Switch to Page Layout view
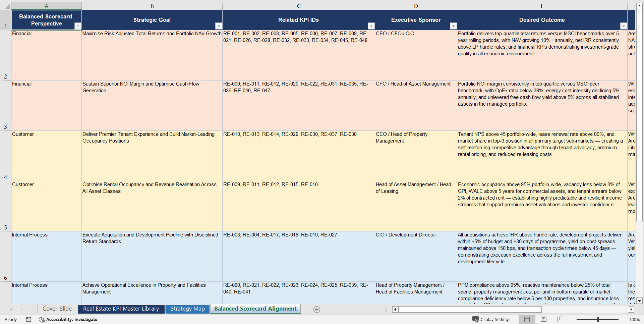Viewport: 644px width, 324px height. pyautogui.click(x=544, y=319)
